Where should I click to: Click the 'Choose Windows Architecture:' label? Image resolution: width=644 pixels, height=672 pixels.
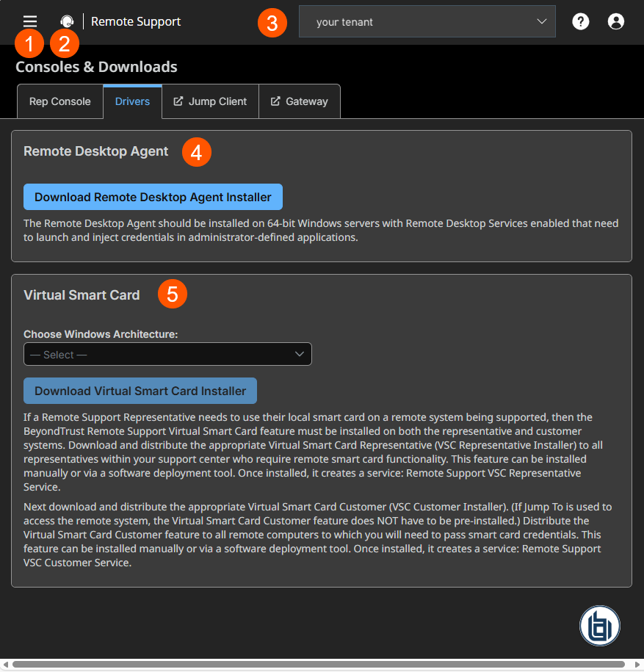(x=101, y=334)
